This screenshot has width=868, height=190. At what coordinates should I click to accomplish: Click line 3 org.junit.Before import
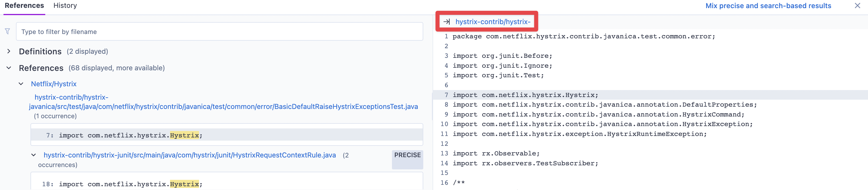[x=502, y=56]
